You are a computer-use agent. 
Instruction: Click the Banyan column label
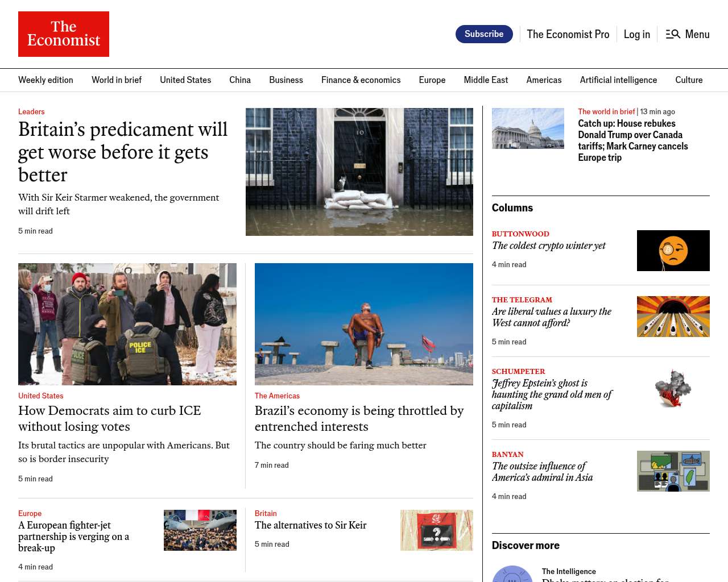(x=508, y=454)
